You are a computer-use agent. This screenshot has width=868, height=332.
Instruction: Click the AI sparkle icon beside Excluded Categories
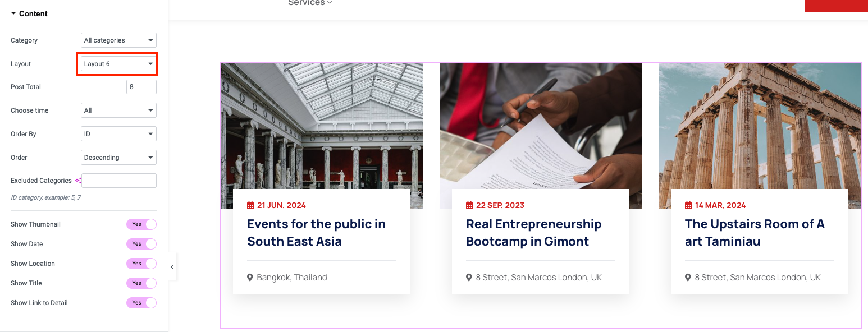click(78, 181)
